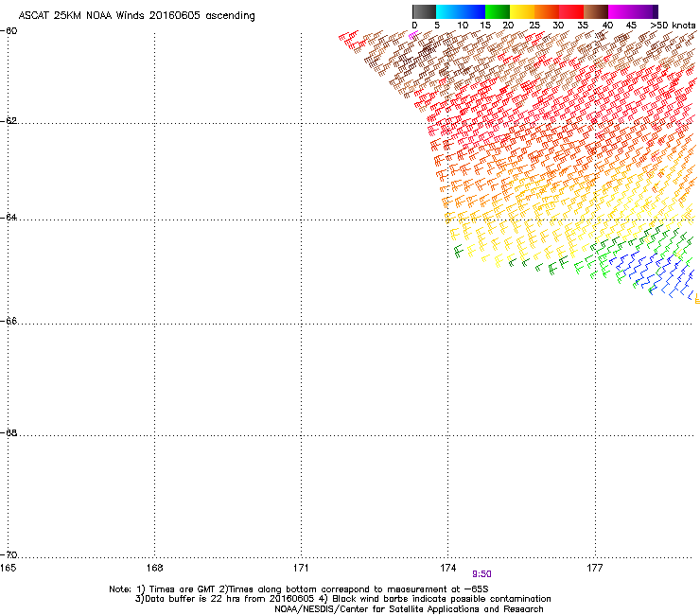Click the yellow 20-25 knots segment of the color scale
The height and width of the screenshot is (615, 700).
522,11
